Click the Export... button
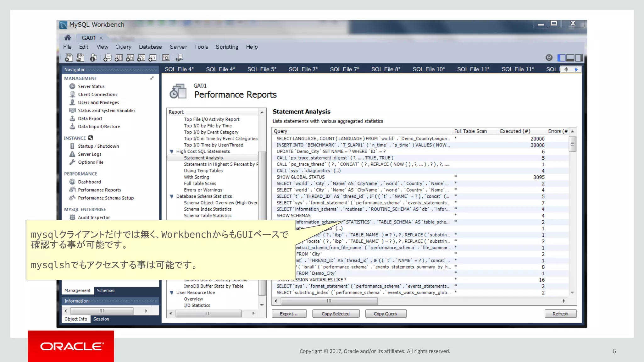 pos(289,314)
